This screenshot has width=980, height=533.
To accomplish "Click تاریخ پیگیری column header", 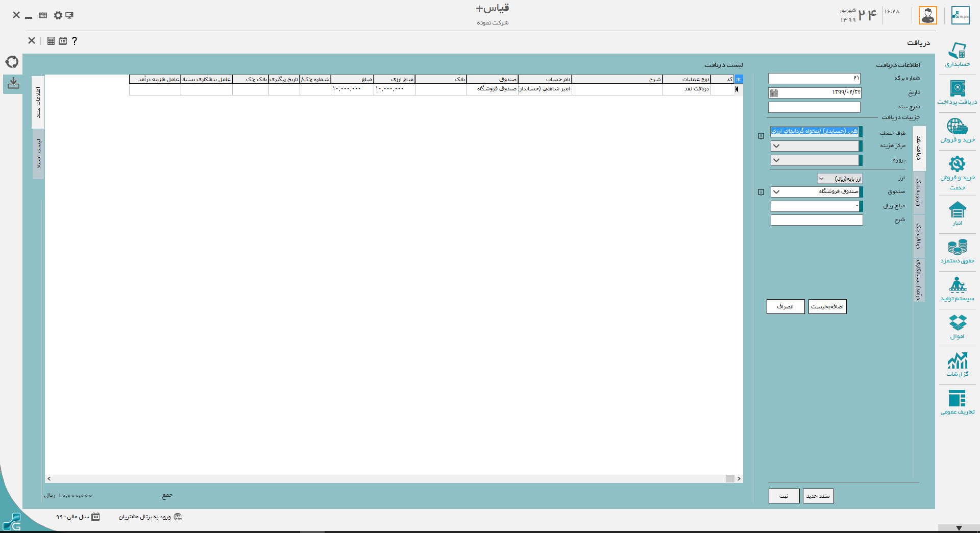I will click(284, 79).
